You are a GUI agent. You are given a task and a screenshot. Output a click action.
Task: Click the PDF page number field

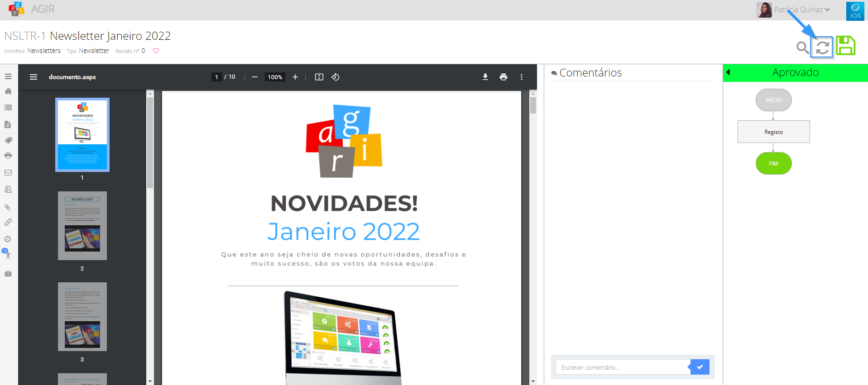click(x=217, y=77)
